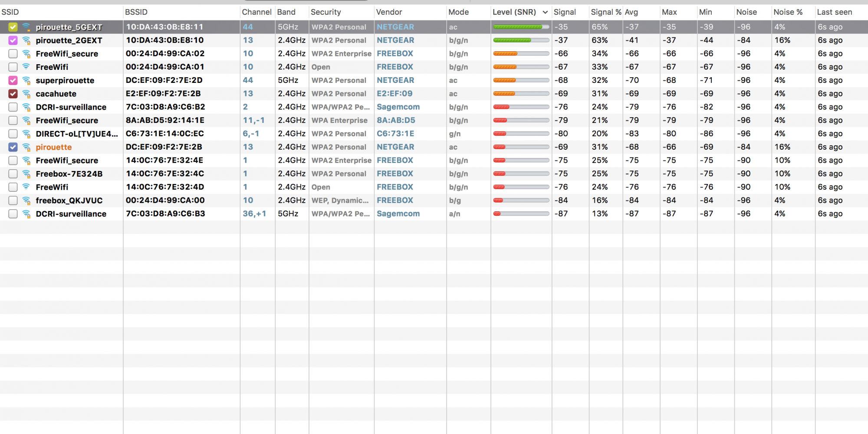Select BSSID cell DC:EF:09:F2:7E:2D
The height and width of the screenshot is (434, 868).
164,80
